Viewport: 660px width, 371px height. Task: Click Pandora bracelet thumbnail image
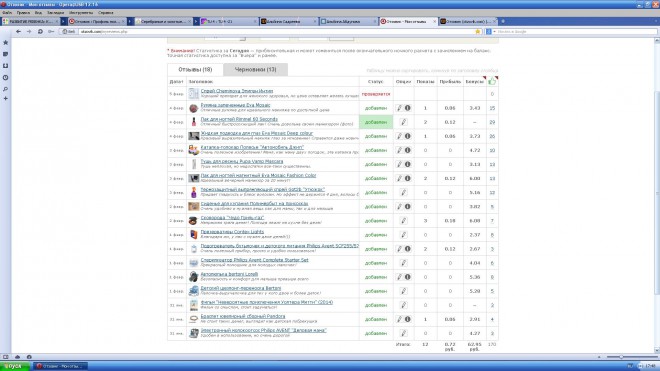click(x=194, y=319)
